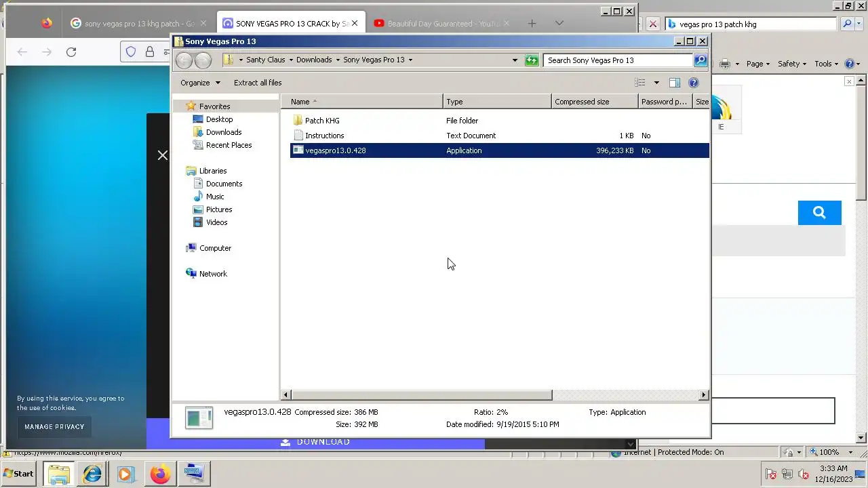Open Explorer help button
This screenshot has width=868, height=488.
coord(693,83)
